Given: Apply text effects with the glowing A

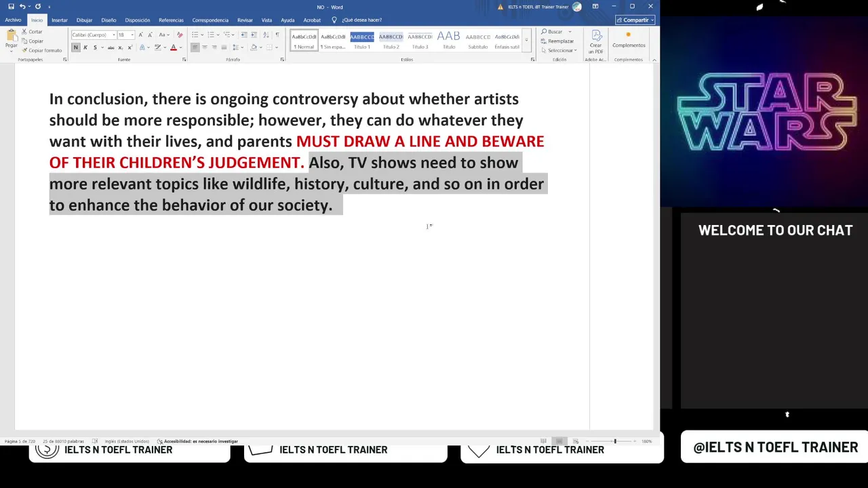Looking at the screenshot, I should pyautogui.click(x=142, y=47).
